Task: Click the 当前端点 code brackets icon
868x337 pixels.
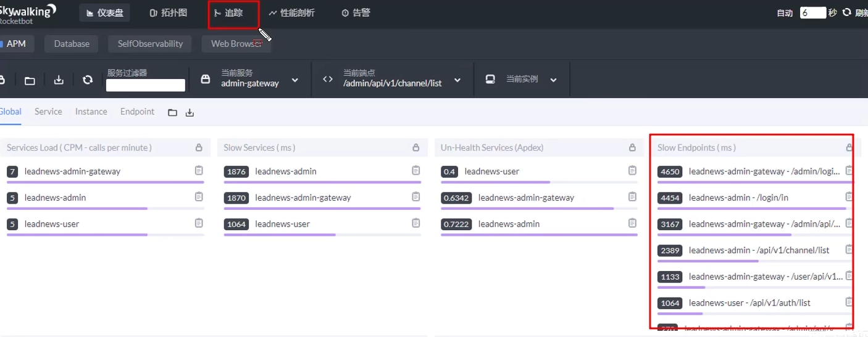Action: pyautogui.click(x=328, y=80)
